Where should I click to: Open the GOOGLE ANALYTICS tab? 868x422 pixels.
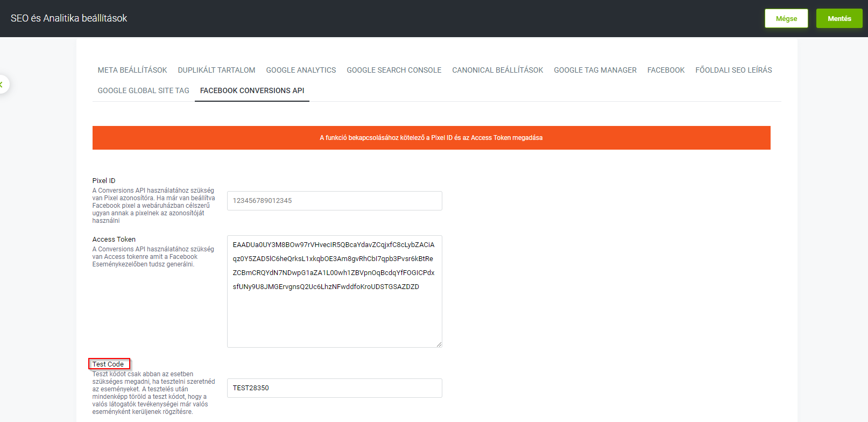301,70
